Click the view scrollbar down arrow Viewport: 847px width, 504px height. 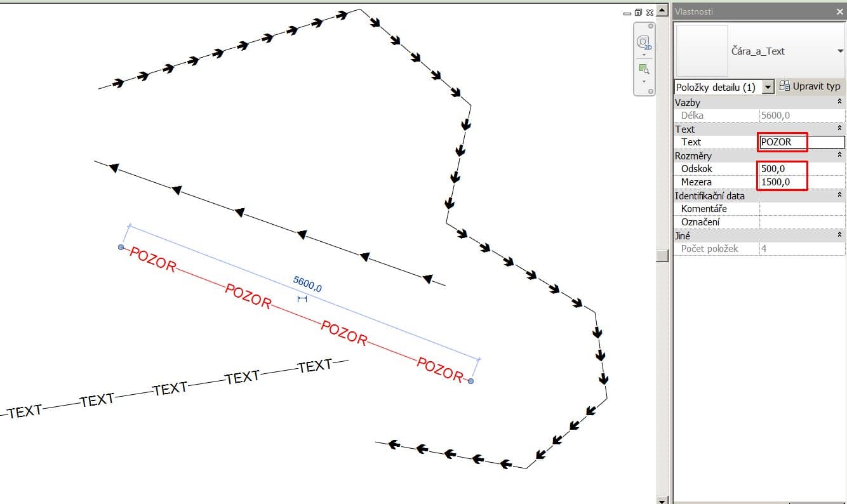click(663, 500)
